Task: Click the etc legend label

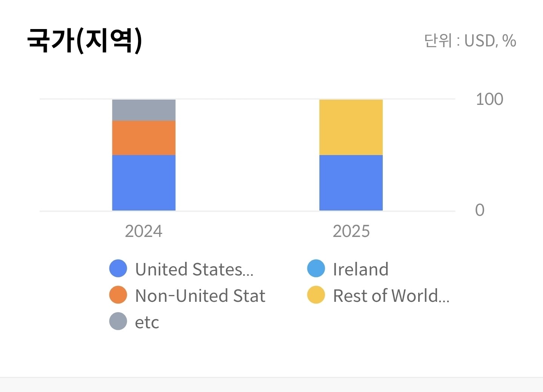Action: pos(147,322)
